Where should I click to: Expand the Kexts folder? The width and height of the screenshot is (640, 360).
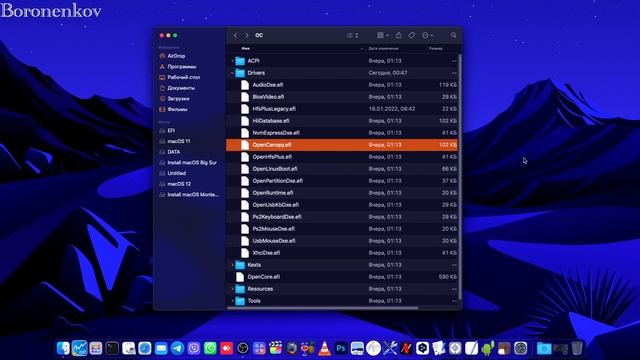(233, 265)
